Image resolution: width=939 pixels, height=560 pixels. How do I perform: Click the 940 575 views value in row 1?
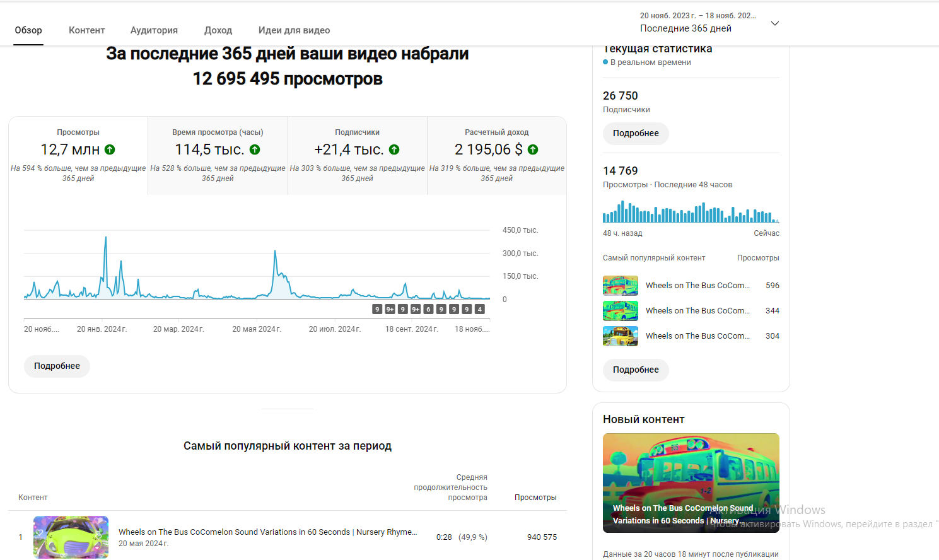542,537
